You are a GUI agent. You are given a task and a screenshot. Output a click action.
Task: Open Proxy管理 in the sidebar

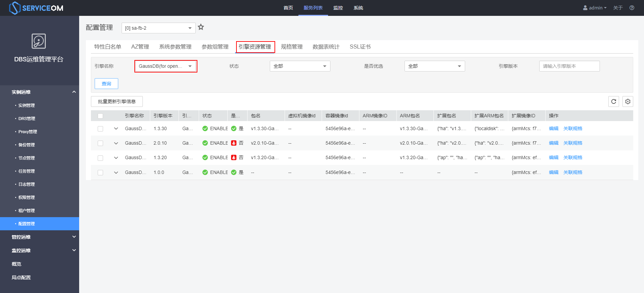39,132
